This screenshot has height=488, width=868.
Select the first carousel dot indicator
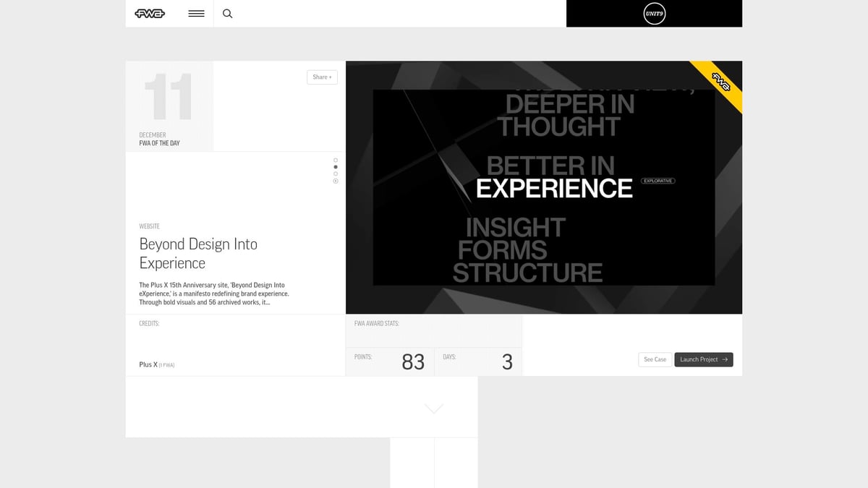(335, 160)
